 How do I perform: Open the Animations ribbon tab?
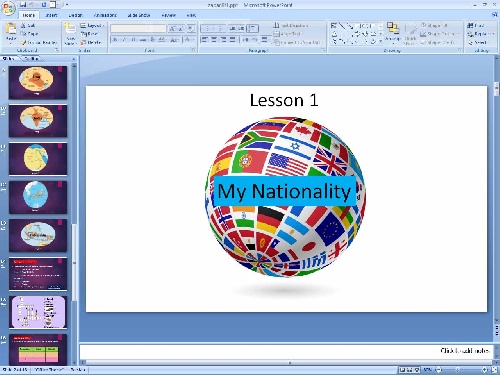pos(105,15)
